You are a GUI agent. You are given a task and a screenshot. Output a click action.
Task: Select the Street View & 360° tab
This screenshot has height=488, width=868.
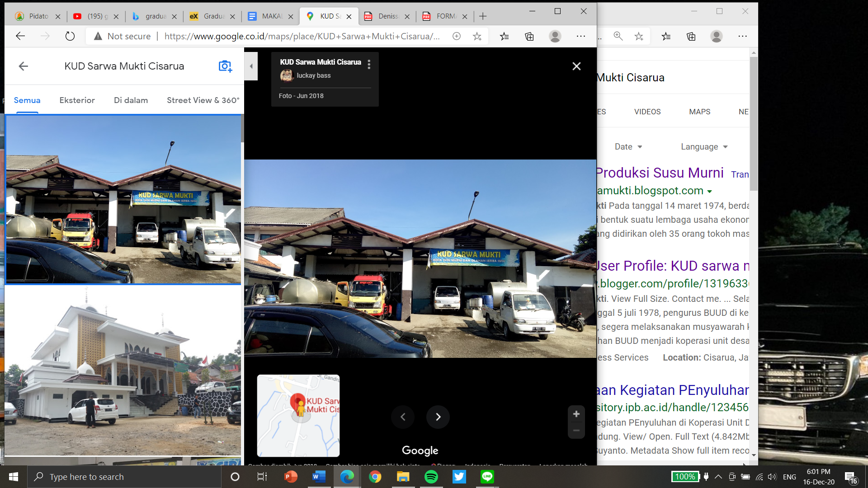(203, 100)
